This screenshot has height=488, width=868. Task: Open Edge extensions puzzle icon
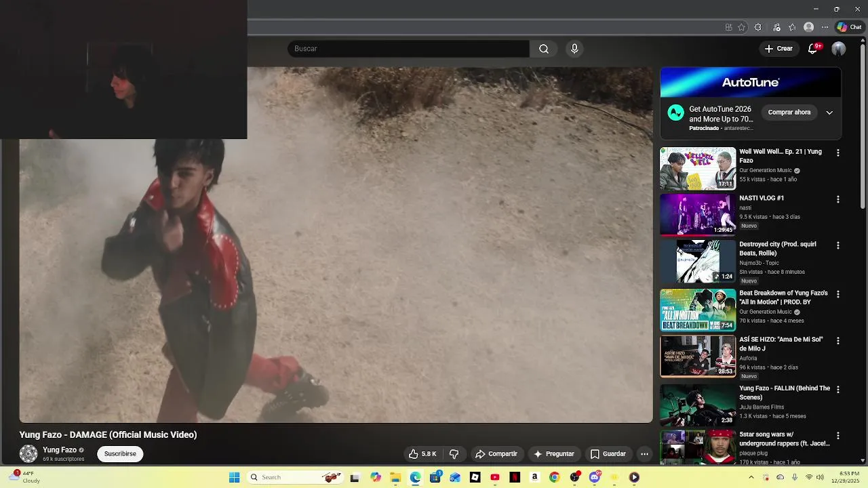[x=758, y=27]
